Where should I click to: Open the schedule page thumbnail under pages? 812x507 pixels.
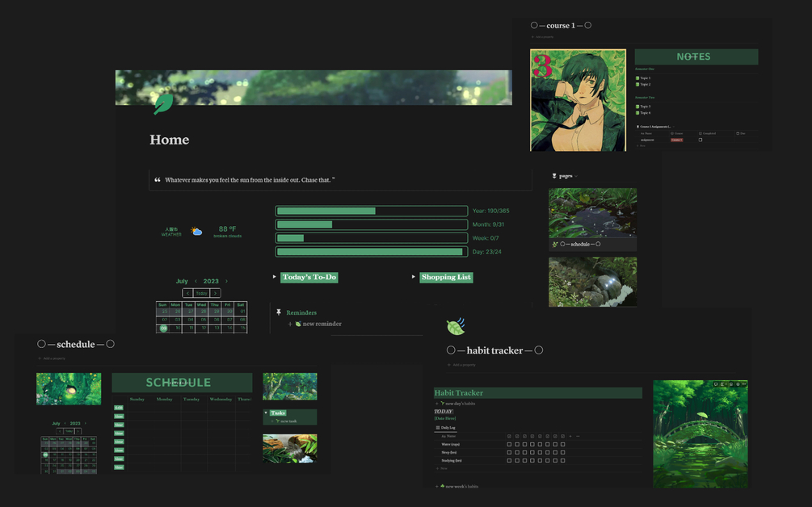(592, 218)
